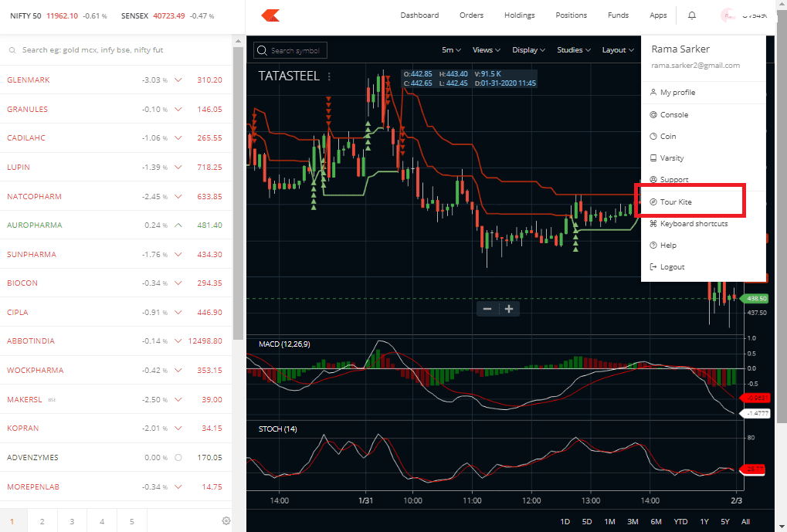Choose Logout from user menu
The height and width of the screenshot is (532, 787).
(x=704, y=267)
